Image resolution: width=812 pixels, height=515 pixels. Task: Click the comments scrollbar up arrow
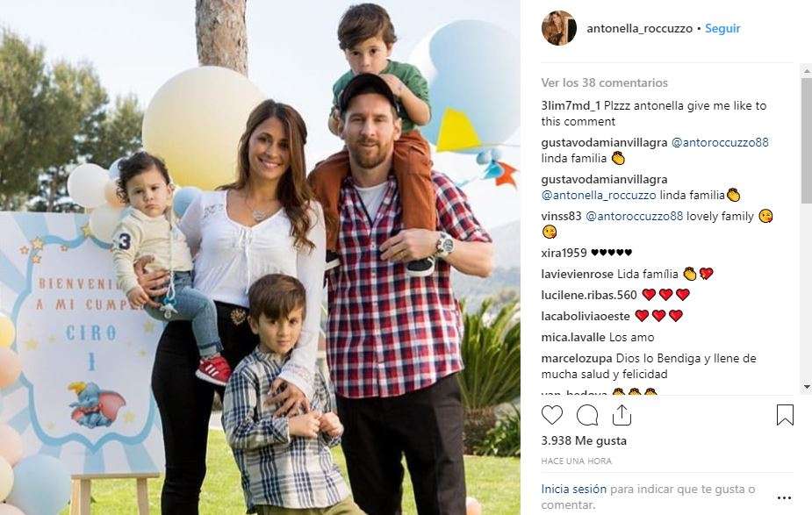807,70
